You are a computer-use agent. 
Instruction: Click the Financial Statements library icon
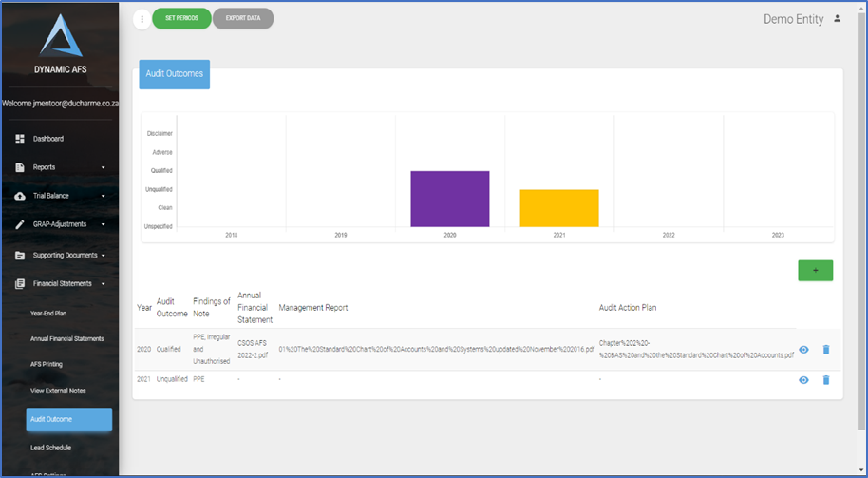pyautogui.click(x=20, y=283)
